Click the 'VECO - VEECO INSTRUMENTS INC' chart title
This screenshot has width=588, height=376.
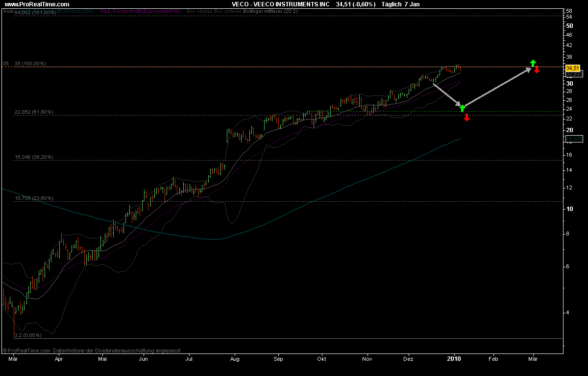click(281, 4)
